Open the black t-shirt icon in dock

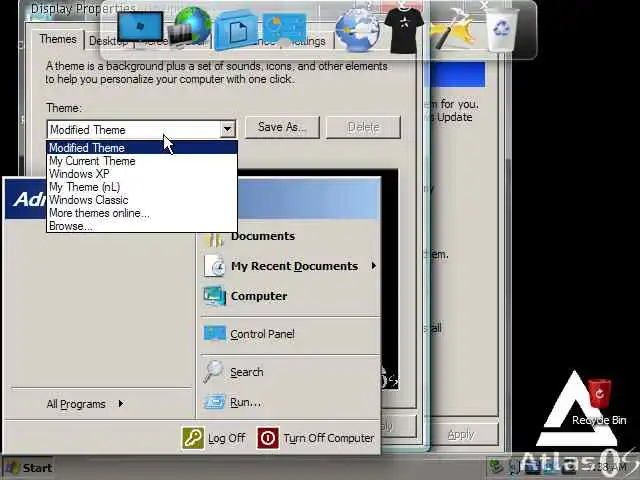pyautogui.click(x=404, y=29)
